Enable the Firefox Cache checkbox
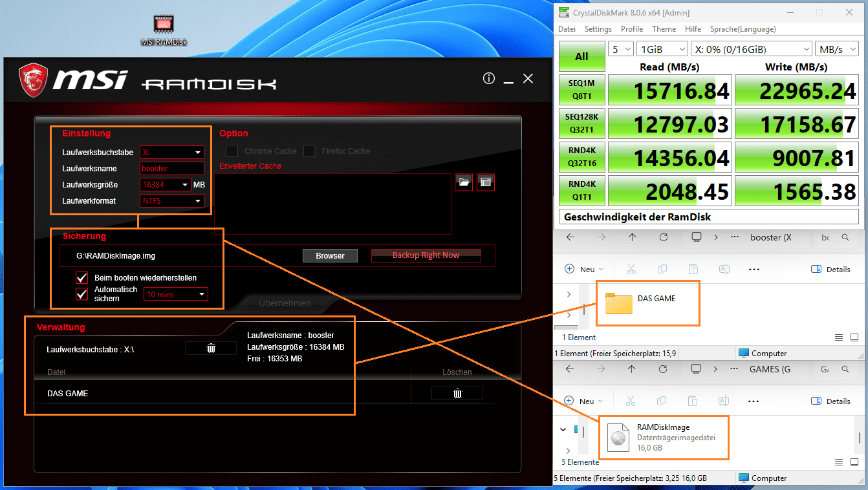The width and height of the screenshot is (868, 490). click(x=309, y=151)
